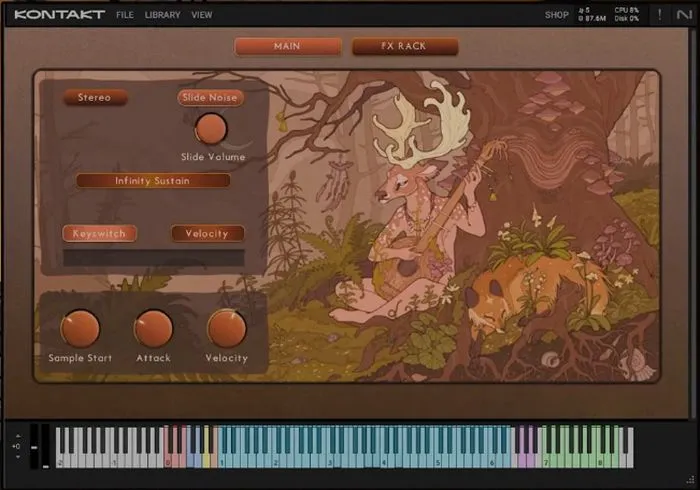
Task: Click the pitch bend wheel
Action: click(34, 446)
